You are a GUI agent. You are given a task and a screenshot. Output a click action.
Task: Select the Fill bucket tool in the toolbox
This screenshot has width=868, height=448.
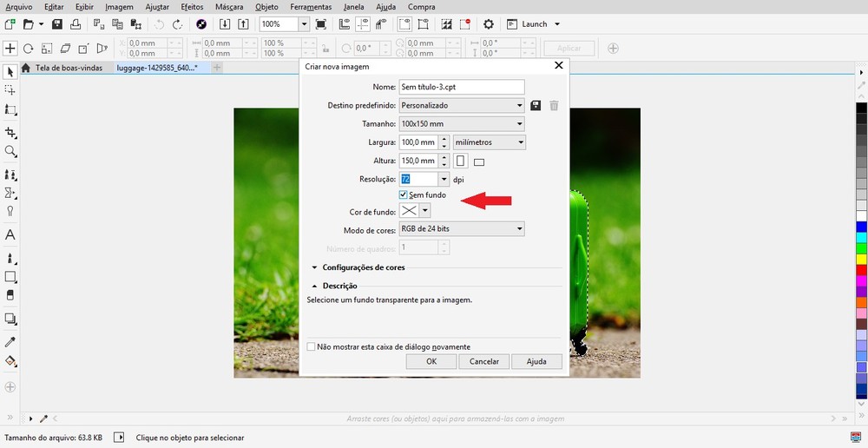coord(10,361)
